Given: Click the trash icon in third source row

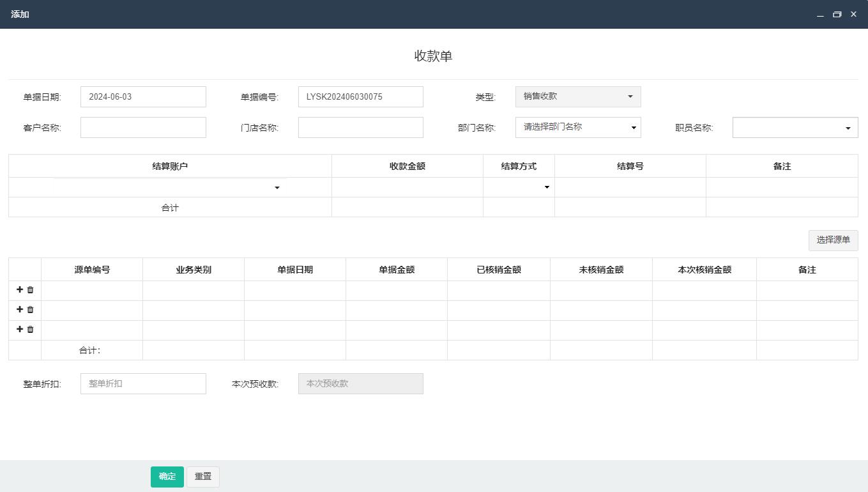Looking at the screenshot, I should 30,330.
